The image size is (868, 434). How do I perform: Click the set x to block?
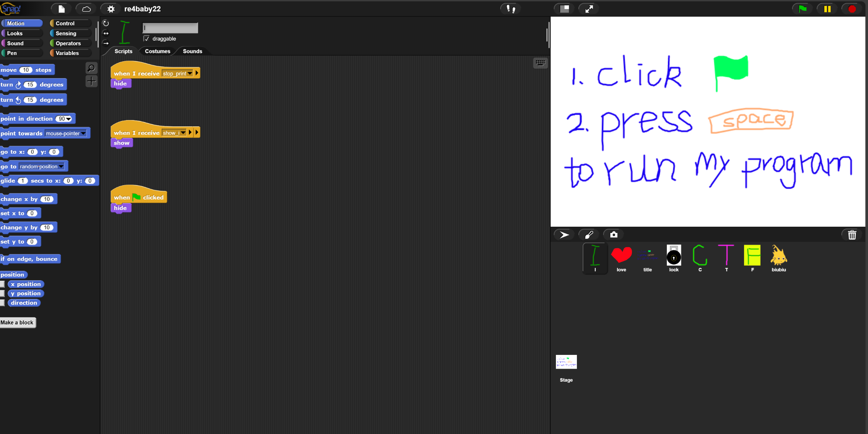20,213
